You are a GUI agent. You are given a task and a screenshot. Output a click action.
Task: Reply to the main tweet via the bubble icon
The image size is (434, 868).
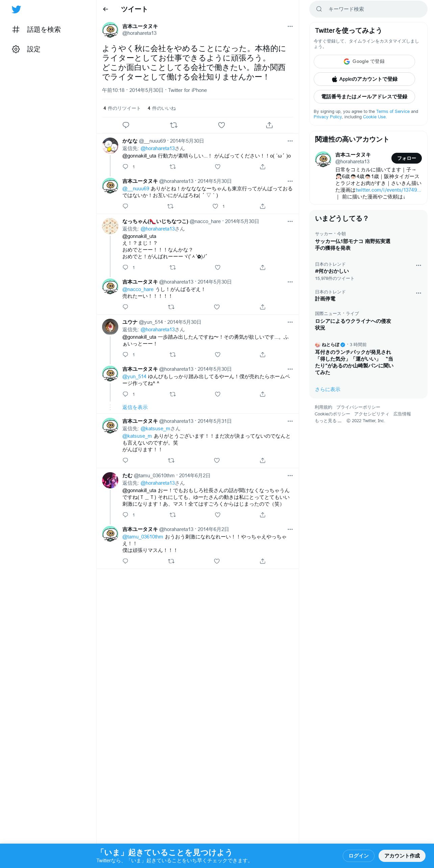126,125
